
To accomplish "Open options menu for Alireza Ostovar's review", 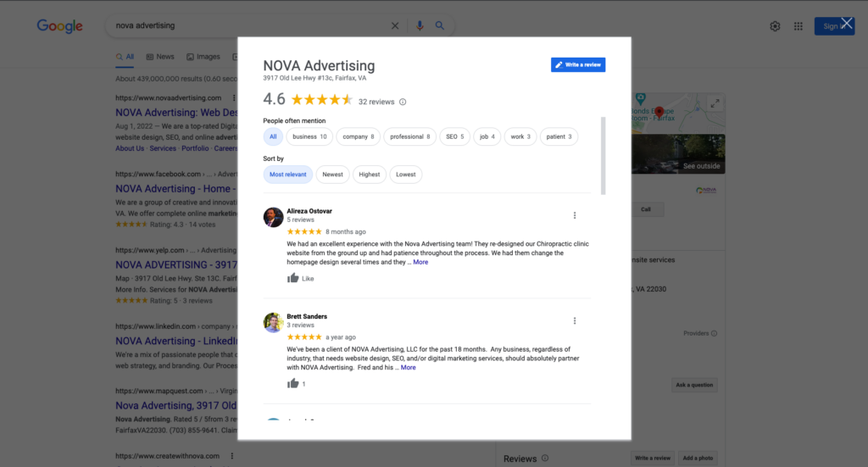I will (575, 215).
